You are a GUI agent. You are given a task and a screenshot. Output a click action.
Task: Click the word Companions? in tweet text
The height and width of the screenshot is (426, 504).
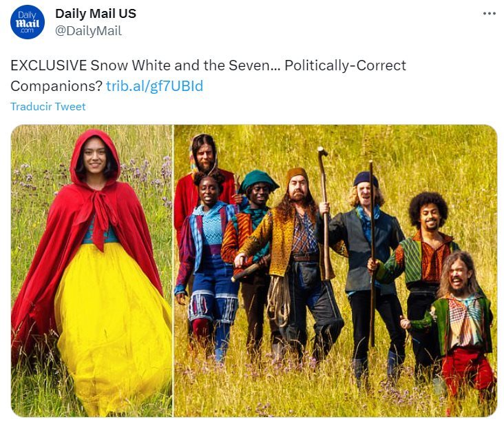[56, 86]
